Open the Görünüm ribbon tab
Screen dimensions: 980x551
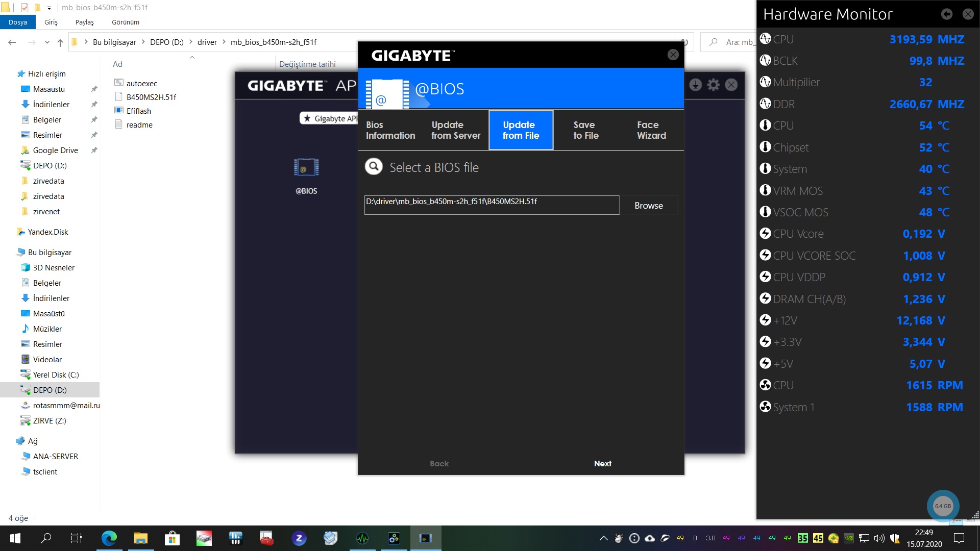(x=126, y=22)
